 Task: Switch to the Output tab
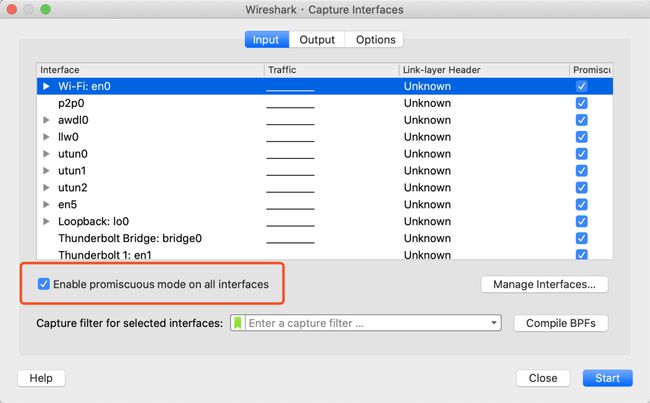pyautogui.click(x=317, y=40)
